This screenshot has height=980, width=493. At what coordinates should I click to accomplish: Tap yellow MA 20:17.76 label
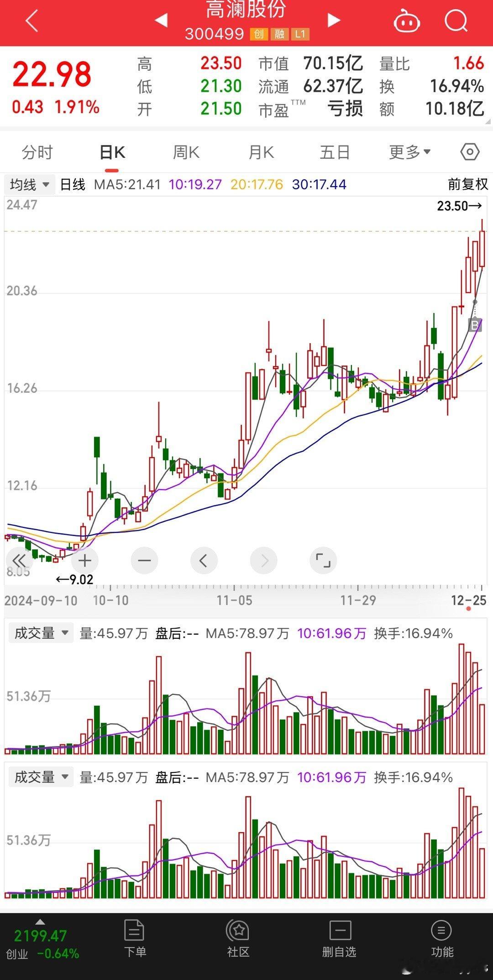pyautogui.click(x=257, y=184)
